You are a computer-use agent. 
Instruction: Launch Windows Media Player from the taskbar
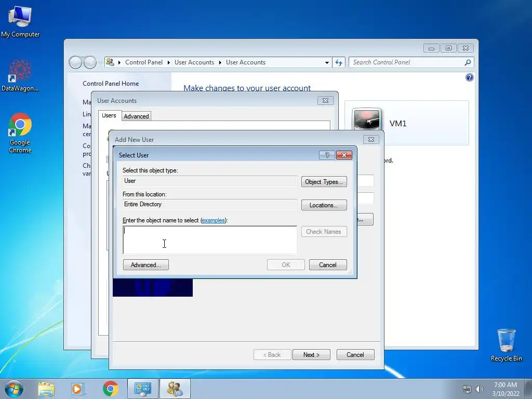point(77,389)
